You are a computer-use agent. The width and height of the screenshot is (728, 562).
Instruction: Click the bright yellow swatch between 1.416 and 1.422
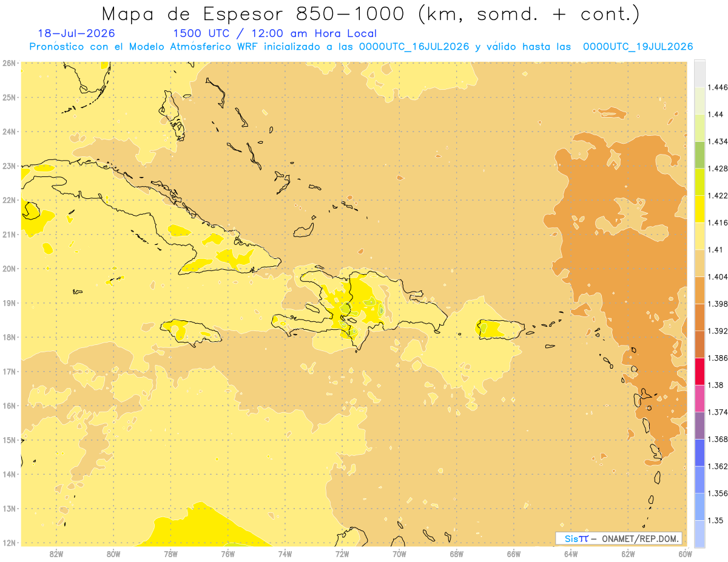tap(700, 209)
